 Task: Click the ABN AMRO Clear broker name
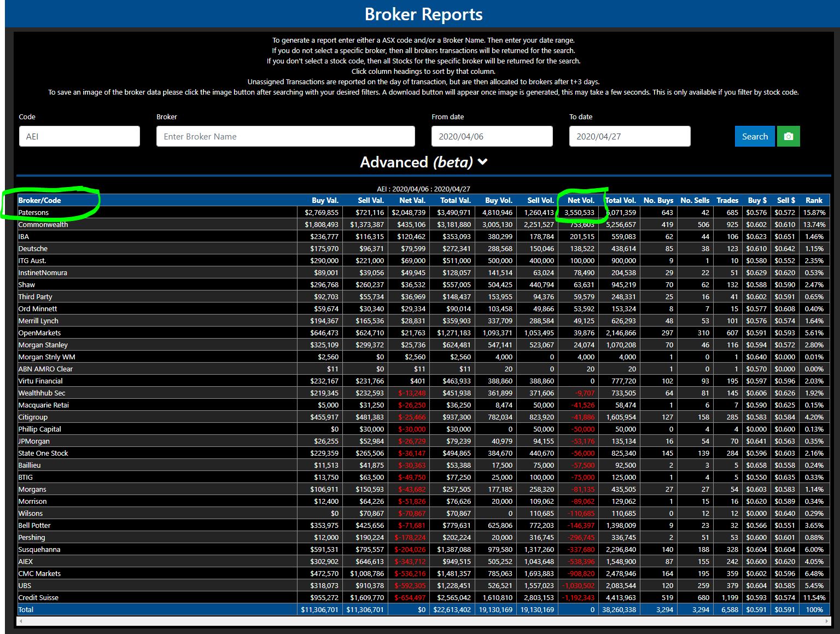point(45,369)
